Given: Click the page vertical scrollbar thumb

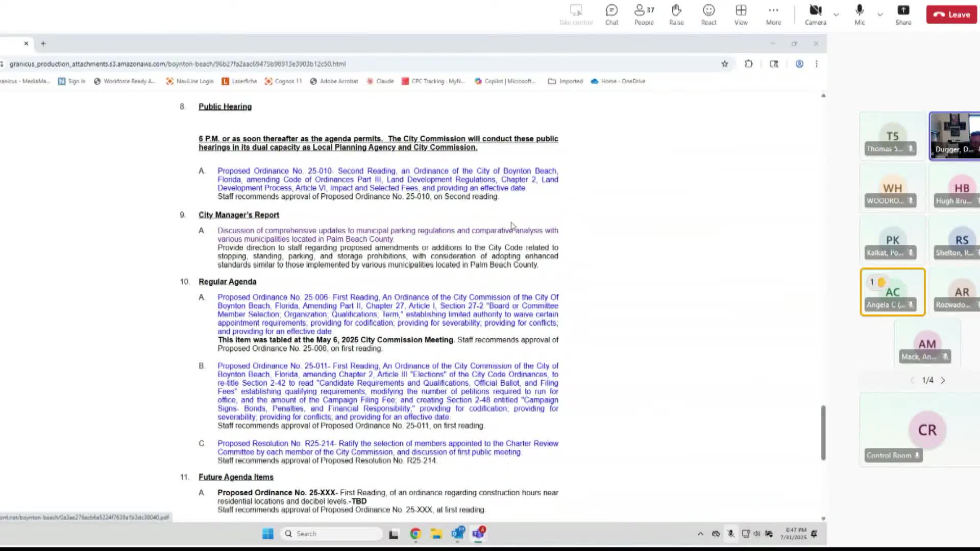Looking at the screenshot, I should coord(823,433).
